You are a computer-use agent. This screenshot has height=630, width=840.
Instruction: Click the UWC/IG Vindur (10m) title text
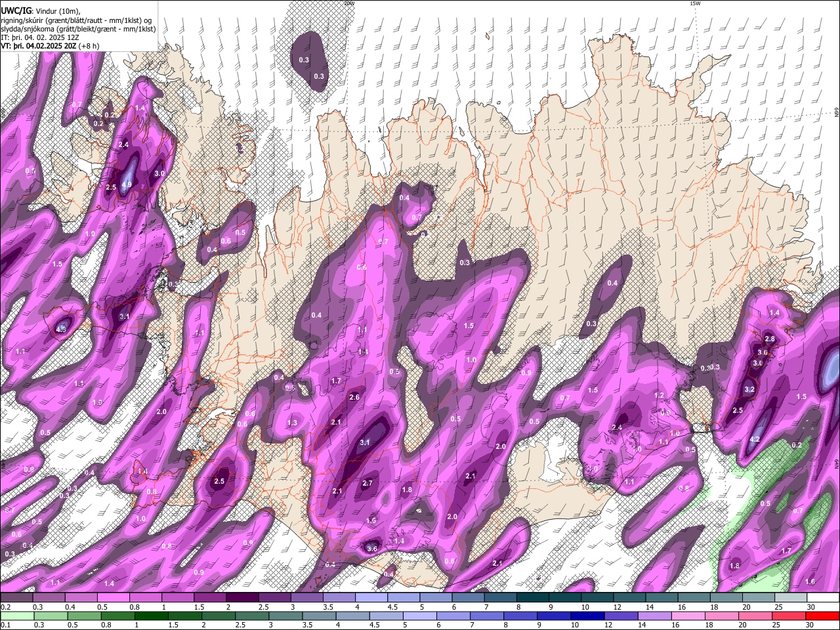41,10
